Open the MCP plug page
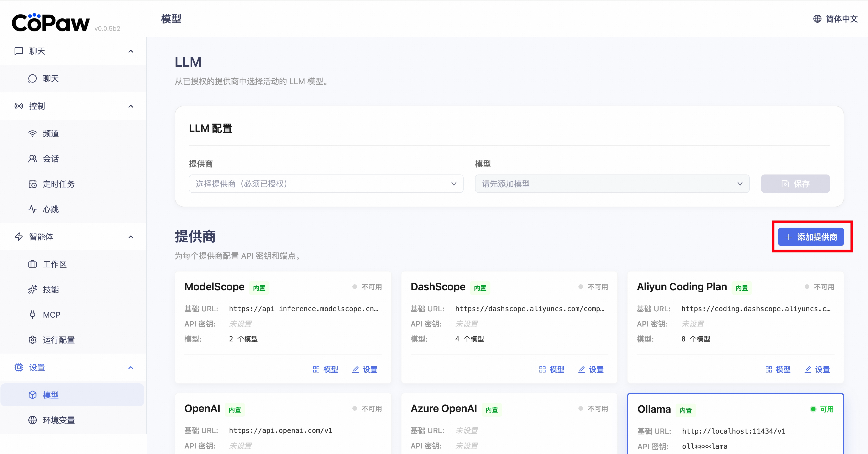This screenshot has height=454, width=868. click(x=52, y=315)
